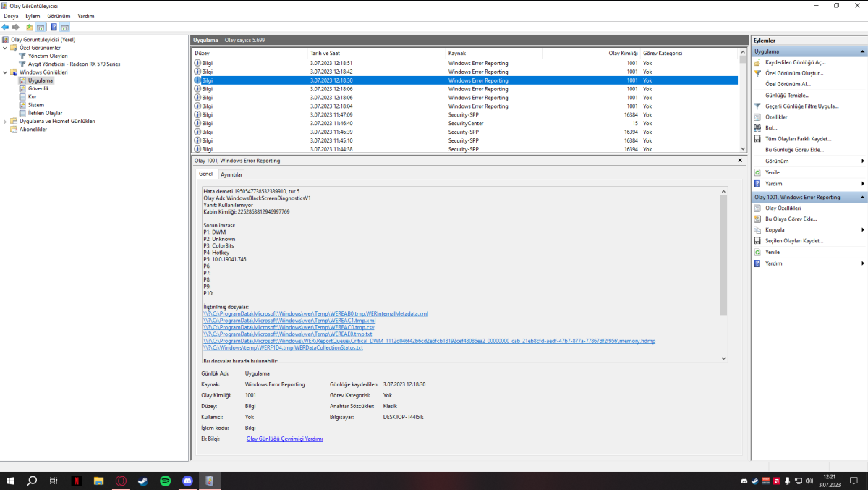Collapse the Windows Günlükleri tree node

coord(5,72)
